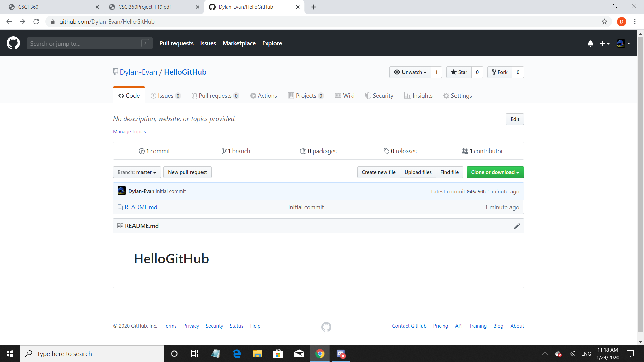The width and height of the screenshot is (644, 362).
Task: Click the edit pencil icon on README.md
Action: [x=517, y=226]
